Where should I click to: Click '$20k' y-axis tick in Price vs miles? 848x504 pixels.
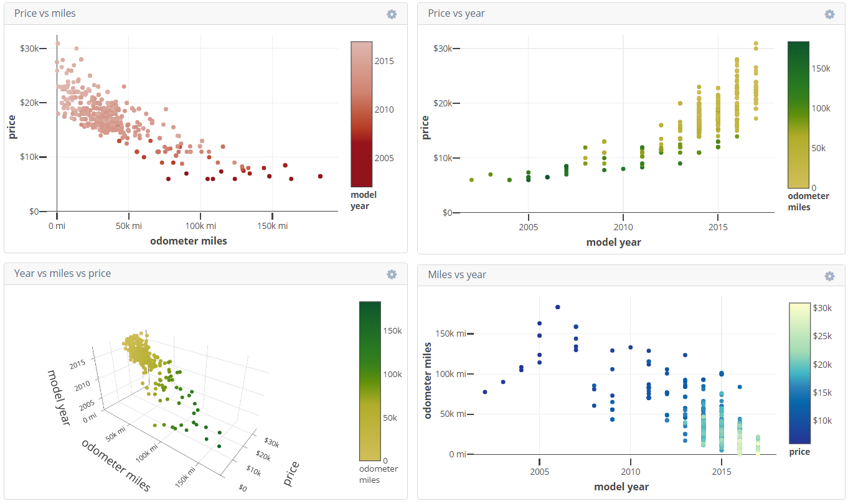tap(29, 103)
